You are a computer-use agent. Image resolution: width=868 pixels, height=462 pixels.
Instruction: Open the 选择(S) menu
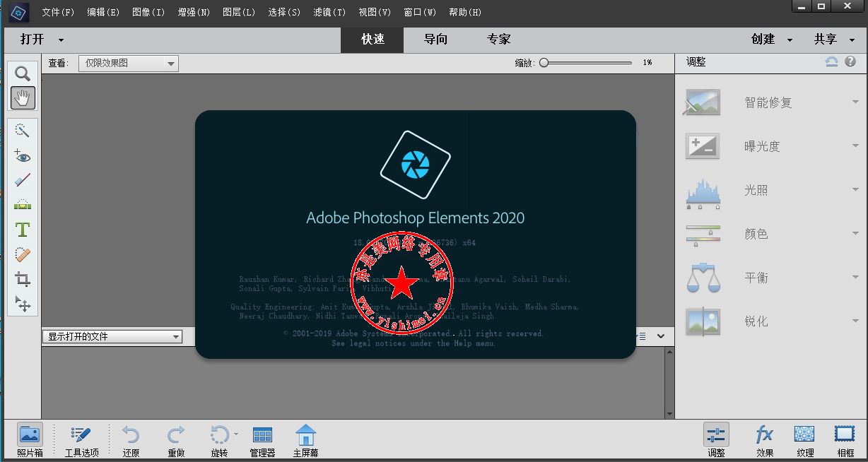(284, 13)
